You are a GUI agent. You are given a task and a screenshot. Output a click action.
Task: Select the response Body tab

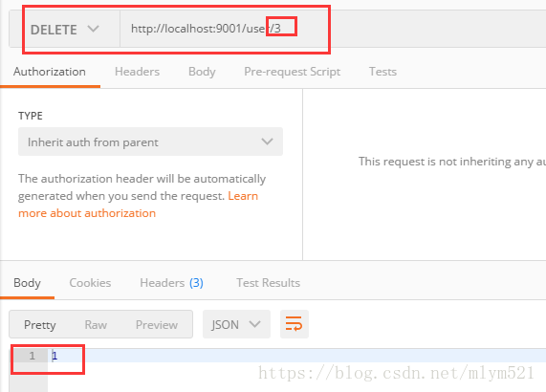(27, 283)
